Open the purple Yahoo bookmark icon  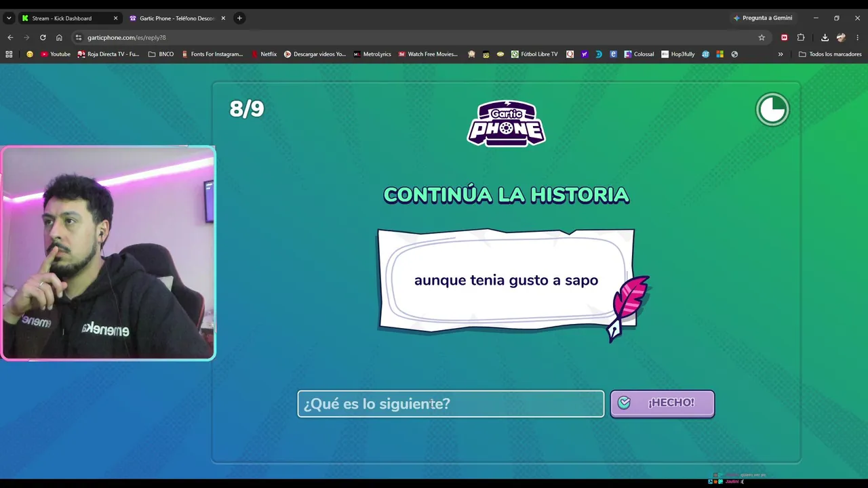click(585, 54)
